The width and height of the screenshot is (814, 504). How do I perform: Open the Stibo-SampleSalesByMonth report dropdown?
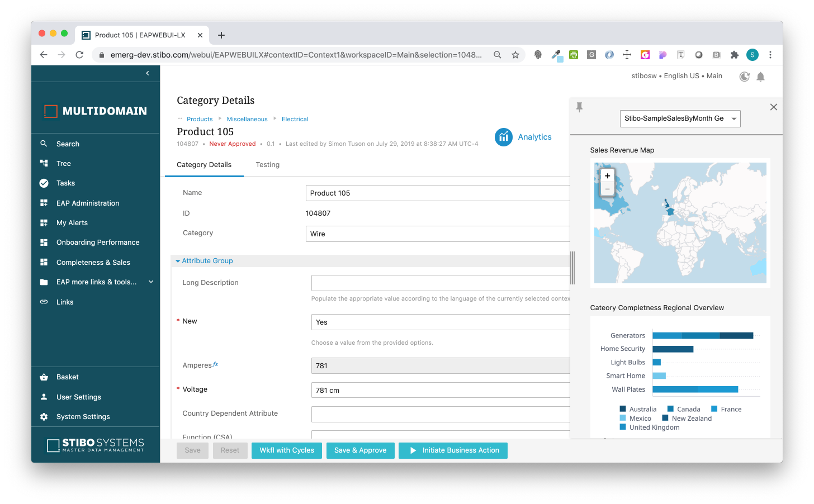680,118
